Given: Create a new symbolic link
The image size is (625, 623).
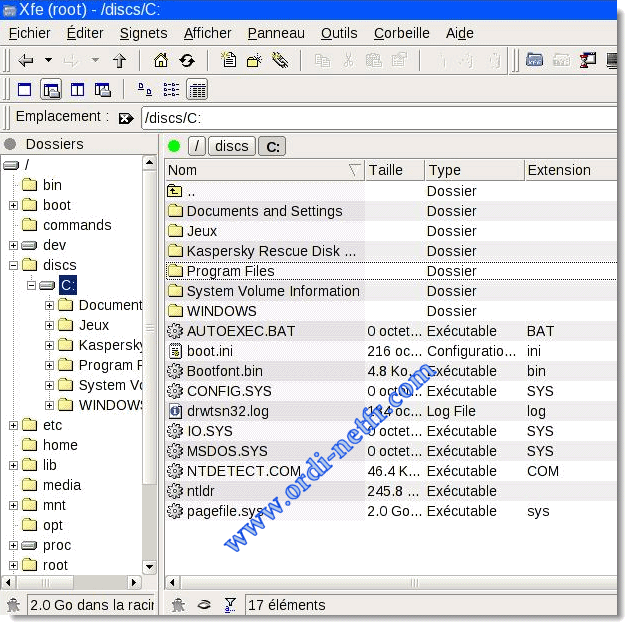Looking at the screenshot, I should (x=280, y=61).
